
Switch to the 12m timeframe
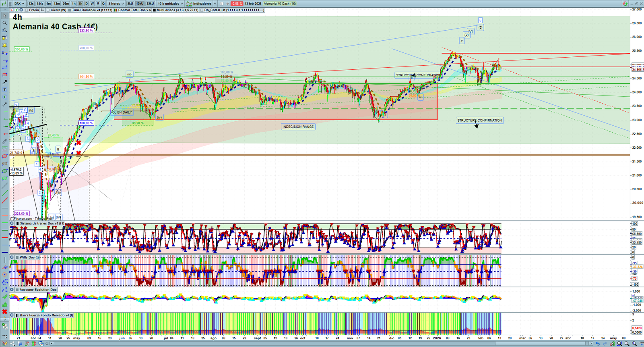(x=57, y=4)
